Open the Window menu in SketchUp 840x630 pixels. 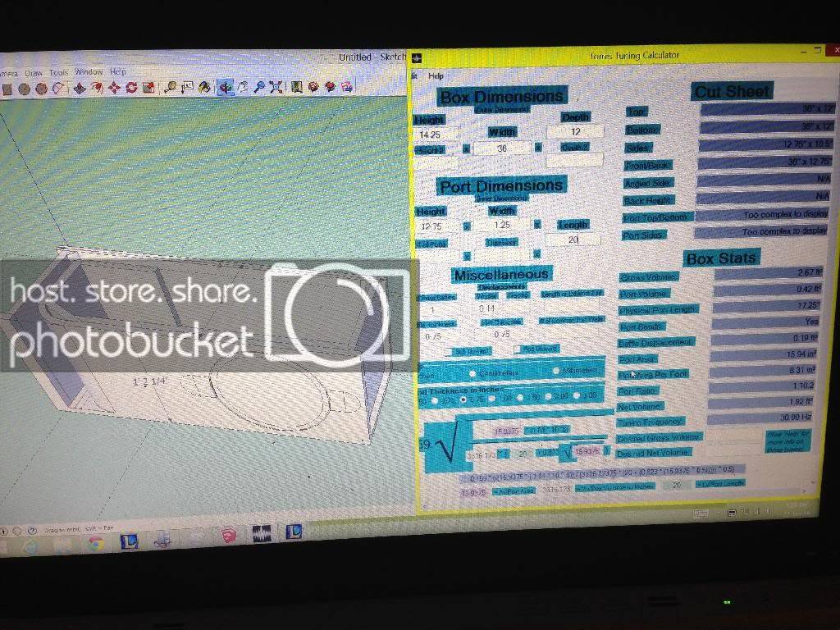click(x=89, y=72)
